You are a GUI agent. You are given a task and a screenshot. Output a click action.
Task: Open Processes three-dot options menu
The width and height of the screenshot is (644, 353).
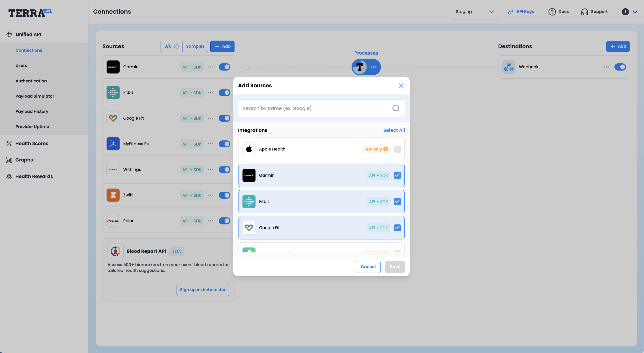pos(374,67)
